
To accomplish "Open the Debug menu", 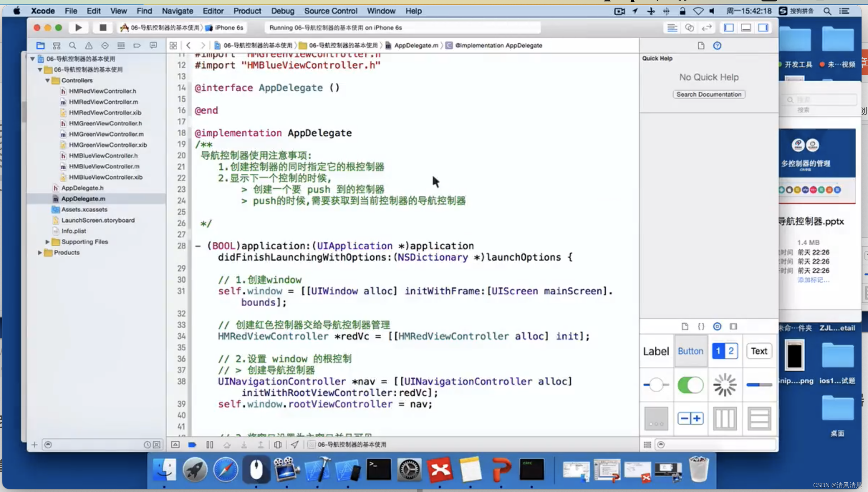I will [283, 11].
